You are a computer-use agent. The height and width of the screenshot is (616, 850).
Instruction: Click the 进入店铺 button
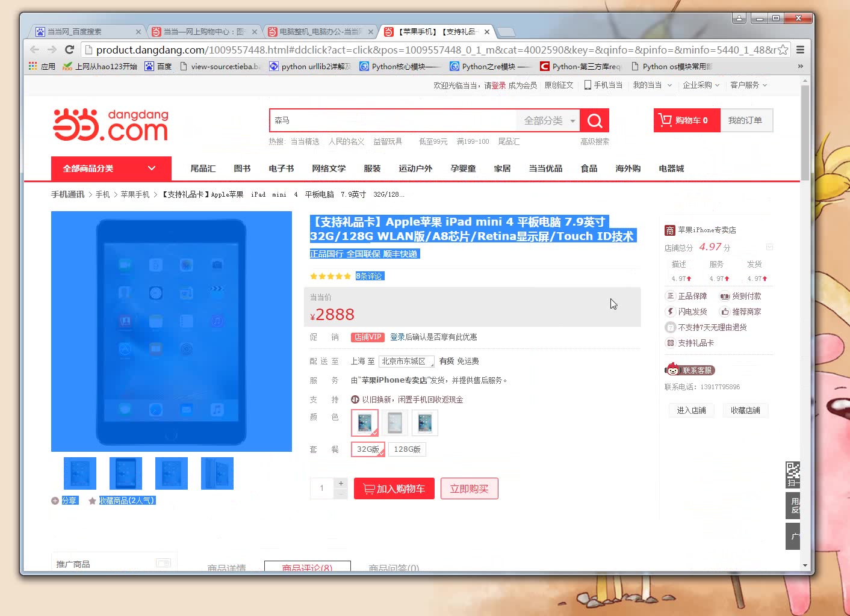pyautogui.click(x=691, y=410)
